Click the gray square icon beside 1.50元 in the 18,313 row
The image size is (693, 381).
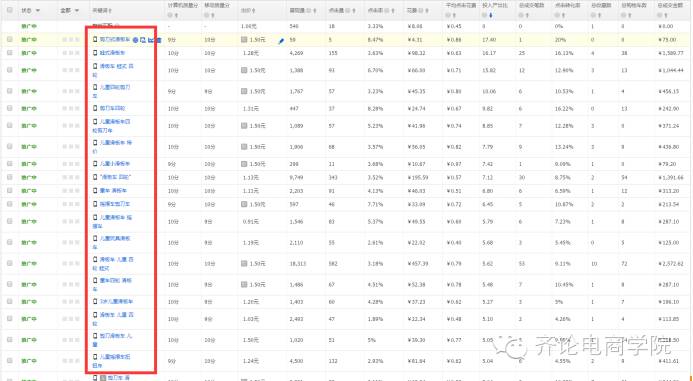click(244, 263)
